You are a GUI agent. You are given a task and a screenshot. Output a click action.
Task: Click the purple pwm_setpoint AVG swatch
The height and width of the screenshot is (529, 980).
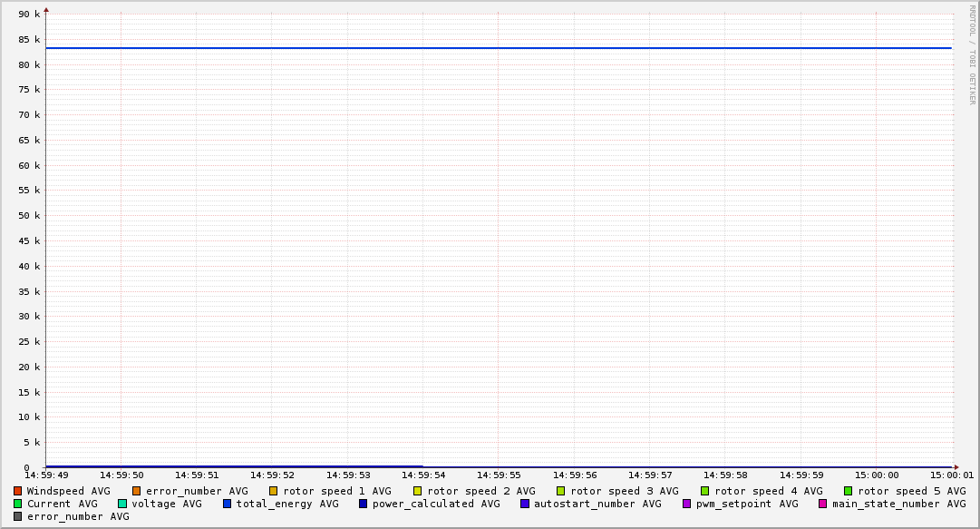point(686,504)
